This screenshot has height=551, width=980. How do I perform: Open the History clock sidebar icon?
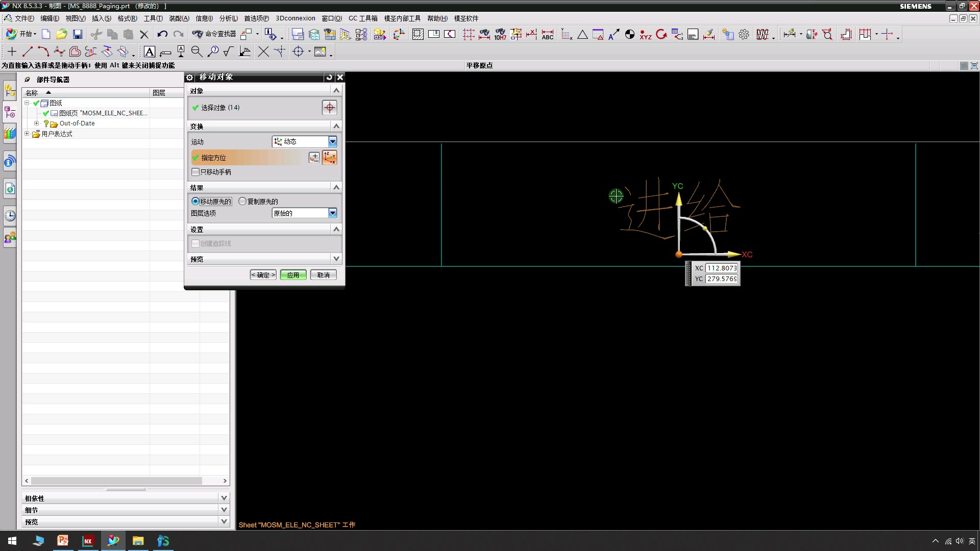tap(10, 215)
